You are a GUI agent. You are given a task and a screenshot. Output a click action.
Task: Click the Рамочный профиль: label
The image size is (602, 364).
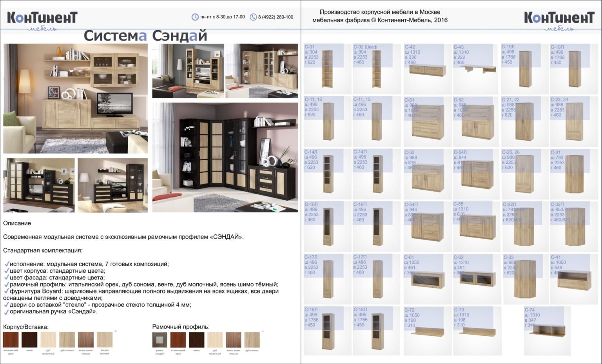tap(181, 327)
